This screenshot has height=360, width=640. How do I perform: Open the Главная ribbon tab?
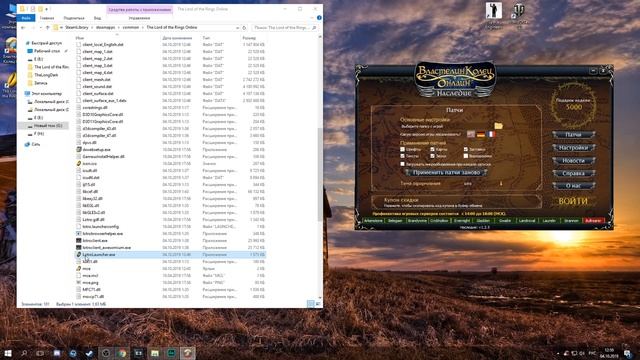tap(47, 18)
